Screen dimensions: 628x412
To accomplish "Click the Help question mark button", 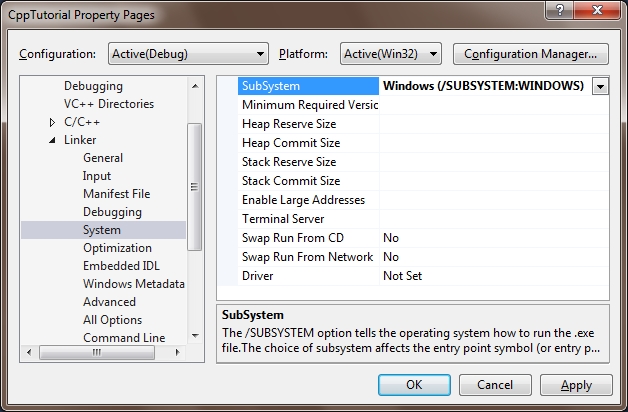I will pos(560,10).
